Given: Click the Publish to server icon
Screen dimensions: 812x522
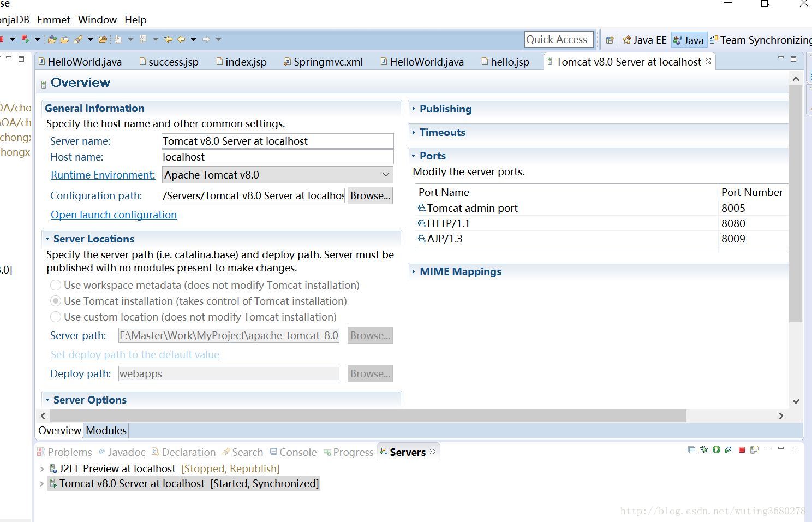Looking at the screenshot, I should pyautogui.click(x=755, y=450).
